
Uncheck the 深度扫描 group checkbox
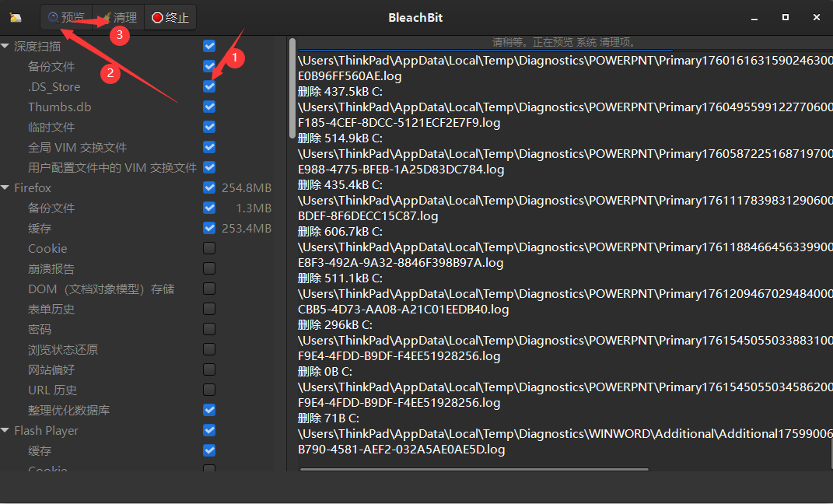(x=209, y=46)
